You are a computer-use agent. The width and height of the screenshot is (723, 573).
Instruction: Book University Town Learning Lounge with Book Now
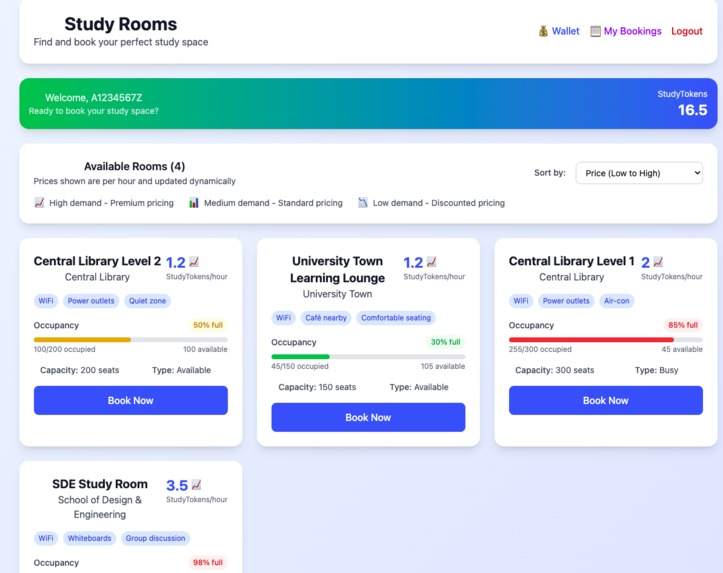pyautogui.click(x=368, y=417)
